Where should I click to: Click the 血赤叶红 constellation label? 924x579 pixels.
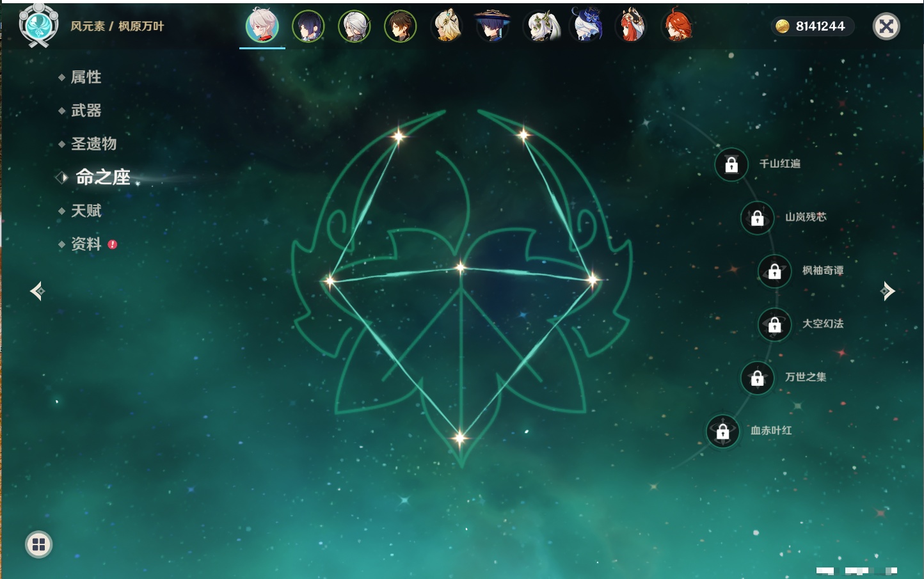pyautogui.click(x=772, y=431)
